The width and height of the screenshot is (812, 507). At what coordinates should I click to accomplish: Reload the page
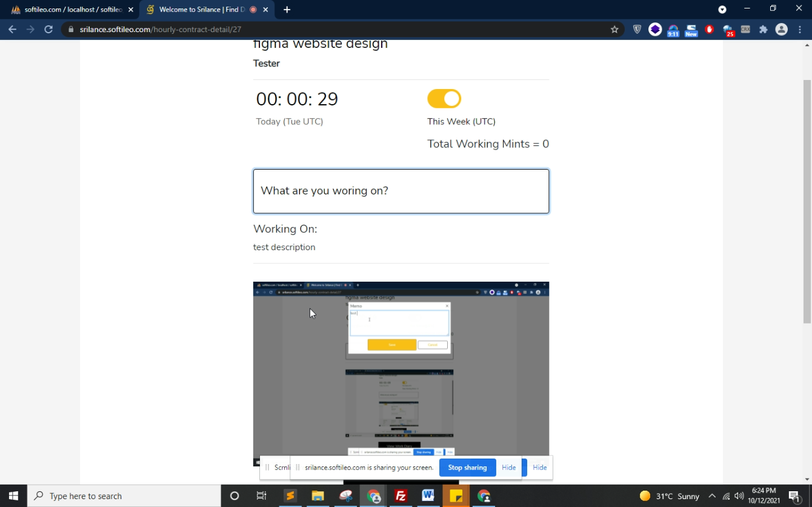(x=48, y=29)
